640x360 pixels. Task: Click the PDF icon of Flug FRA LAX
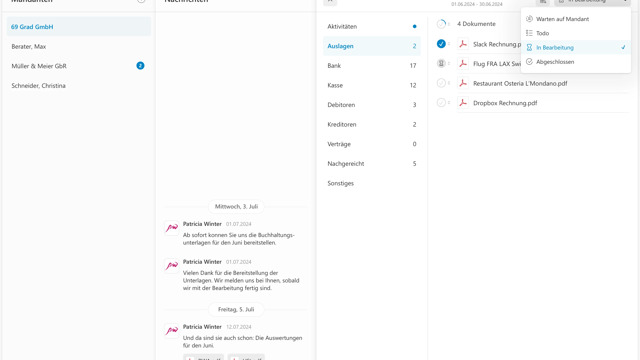coord(462,63)
